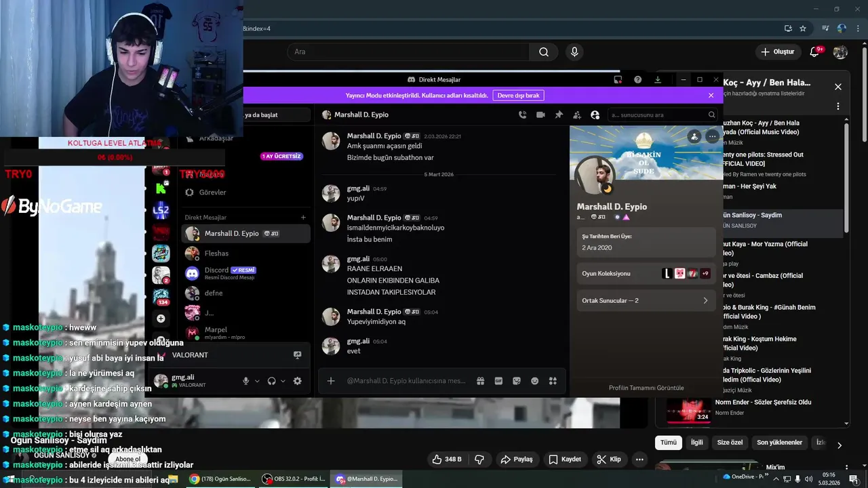The height and width of the screenshot is (488, 868).
Task: Open Oyun Koleksiyonu game collection row
Action: [646, 273]
